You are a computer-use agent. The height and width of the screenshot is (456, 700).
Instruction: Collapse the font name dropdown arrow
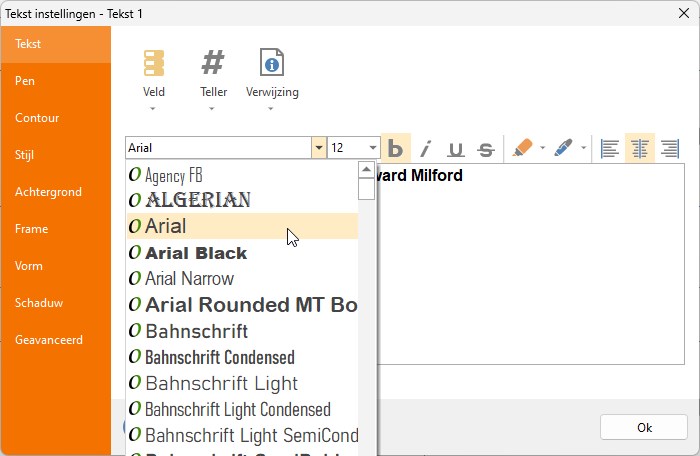[x=319, y=148]
